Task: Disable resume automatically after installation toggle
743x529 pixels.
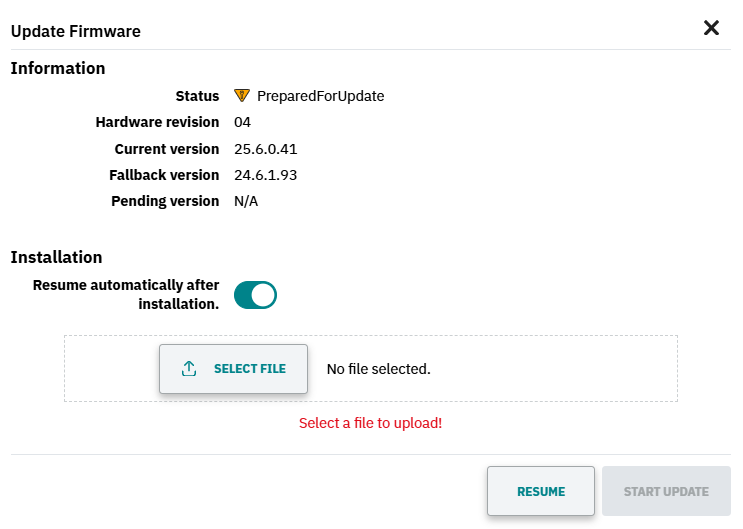Action: pos(255,295)
